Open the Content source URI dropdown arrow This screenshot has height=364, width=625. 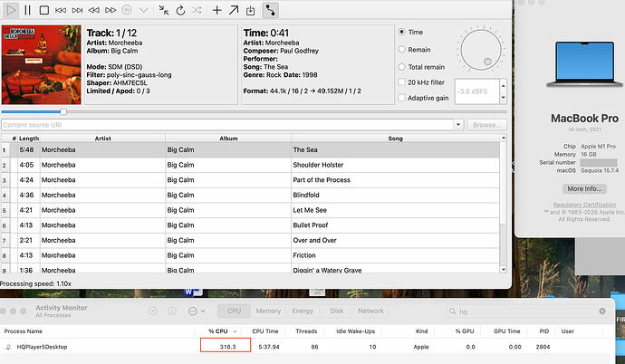coord(458,125)
